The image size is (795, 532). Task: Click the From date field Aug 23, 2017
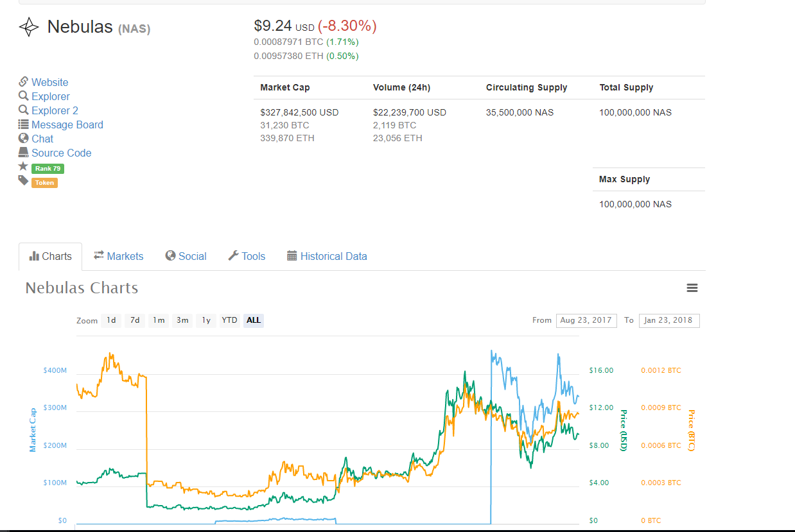tap(586, 320)
